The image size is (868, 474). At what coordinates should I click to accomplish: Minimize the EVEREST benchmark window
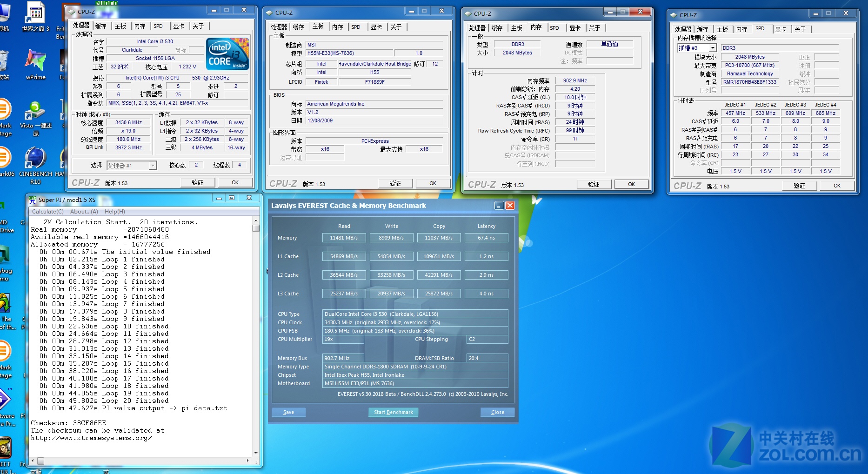coord(499,205)
